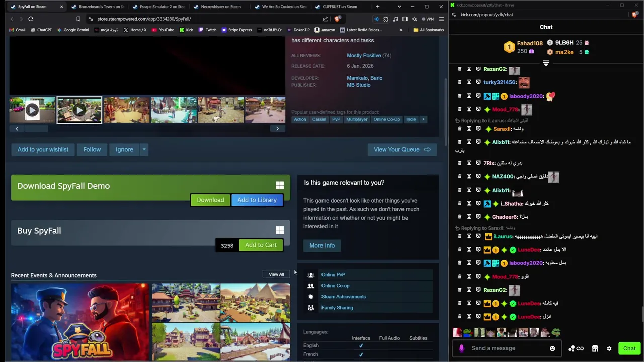This screenshot has width=644, height=362.
Task: Expand tags with the plus button
Action: (x=423, y=119)
